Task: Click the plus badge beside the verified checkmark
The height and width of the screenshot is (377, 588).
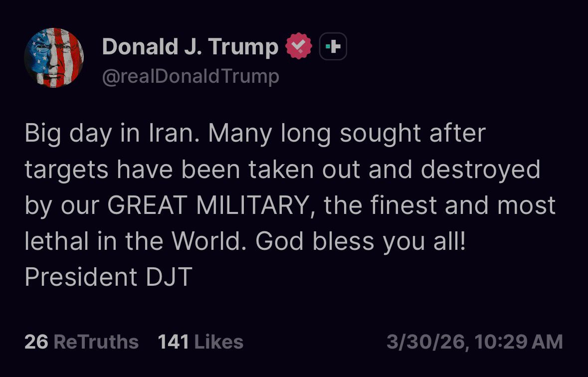Action: tap(333, 47)
